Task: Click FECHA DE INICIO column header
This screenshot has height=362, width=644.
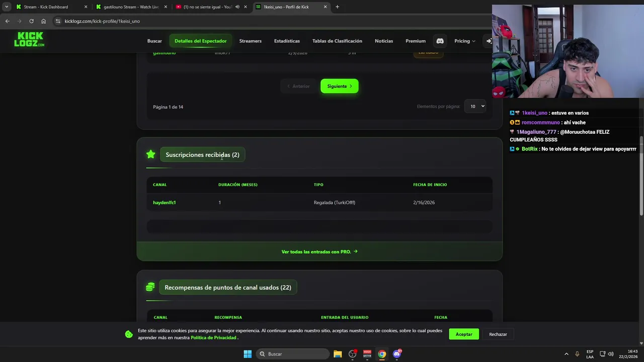Action: tap(430, 185)
